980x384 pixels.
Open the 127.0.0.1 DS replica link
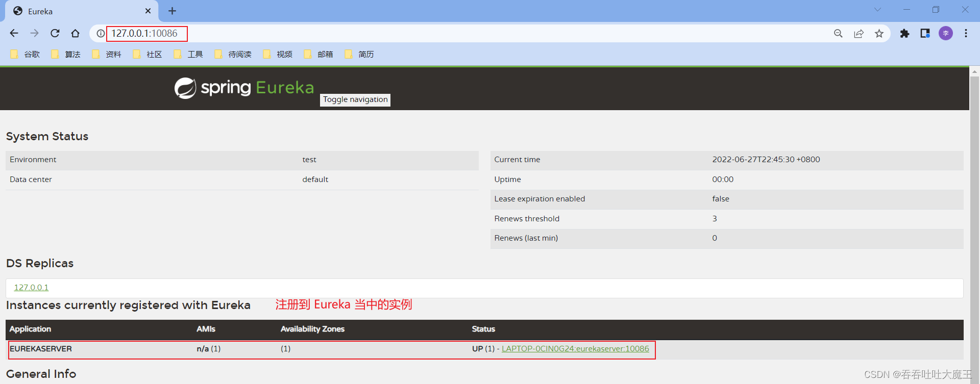click(x=31, y=288)
